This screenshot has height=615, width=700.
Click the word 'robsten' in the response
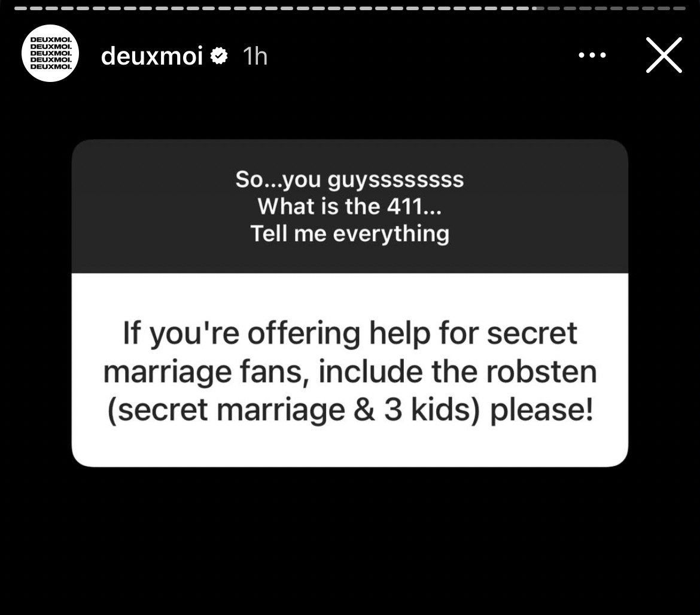coord(541,372)
